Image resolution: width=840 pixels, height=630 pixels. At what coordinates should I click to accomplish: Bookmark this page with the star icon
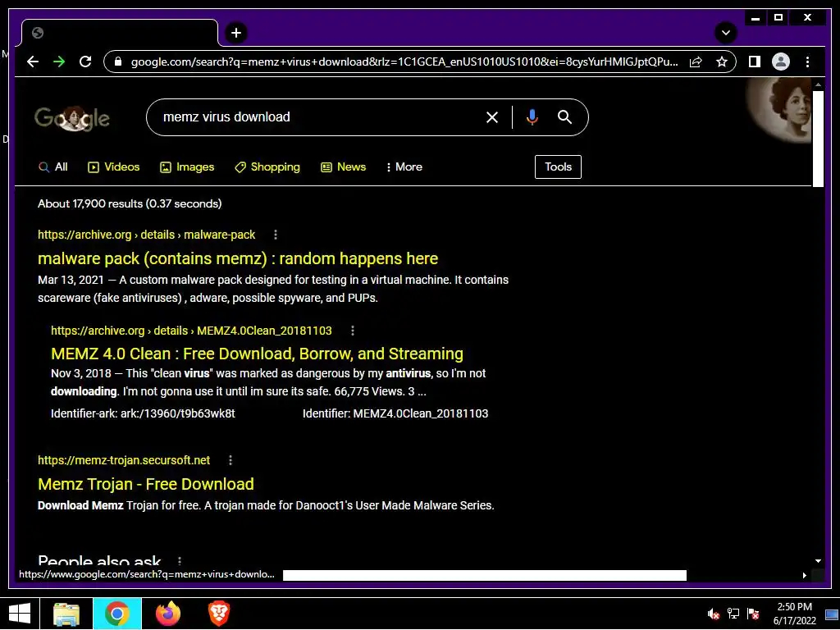click(722, 62)
